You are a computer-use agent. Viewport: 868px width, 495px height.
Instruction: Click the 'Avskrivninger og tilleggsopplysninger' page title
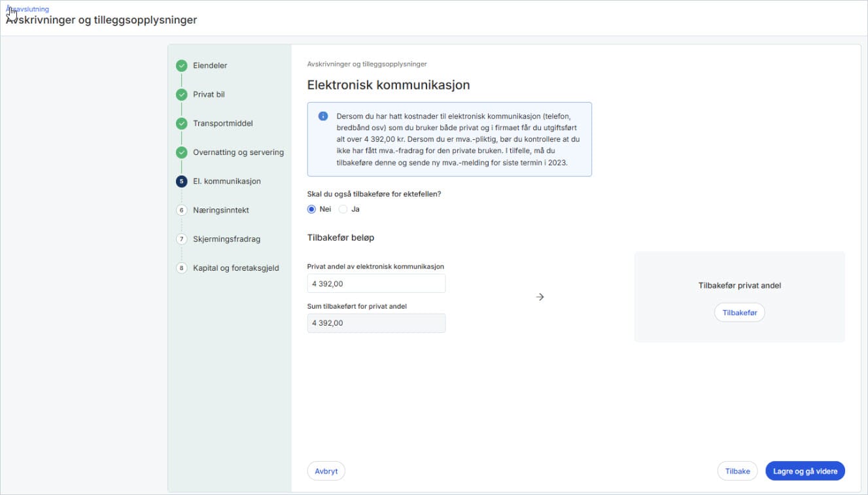pyautogui.click(x=101, y=20)
